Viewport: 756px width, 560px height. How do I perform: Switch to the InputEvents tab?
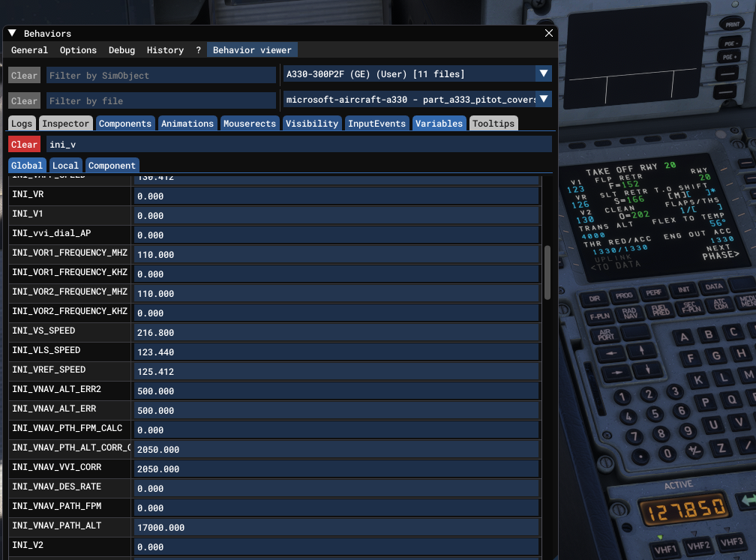378,124
